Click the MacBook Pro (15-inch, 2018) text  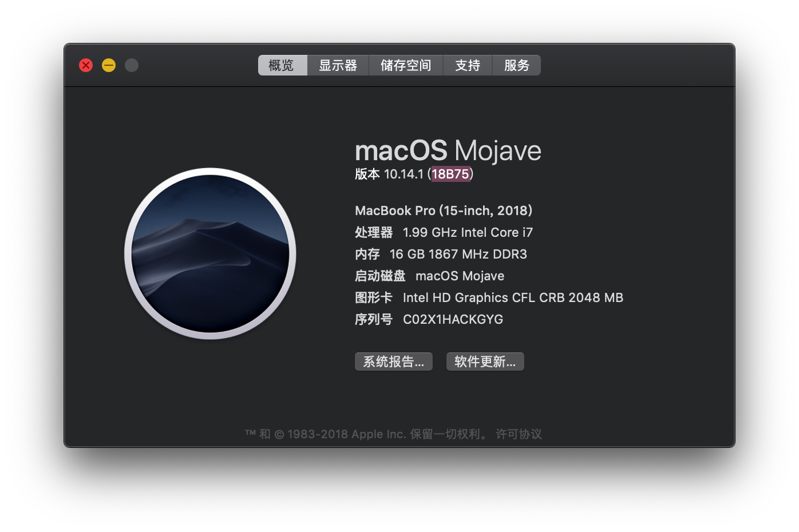point(444,211)
